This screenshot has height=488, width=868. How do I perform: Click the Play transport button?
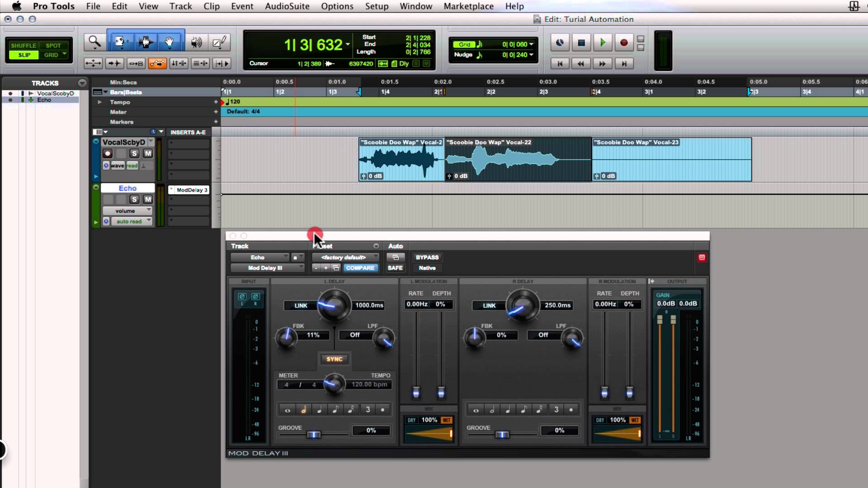click(x=602, y=42)
